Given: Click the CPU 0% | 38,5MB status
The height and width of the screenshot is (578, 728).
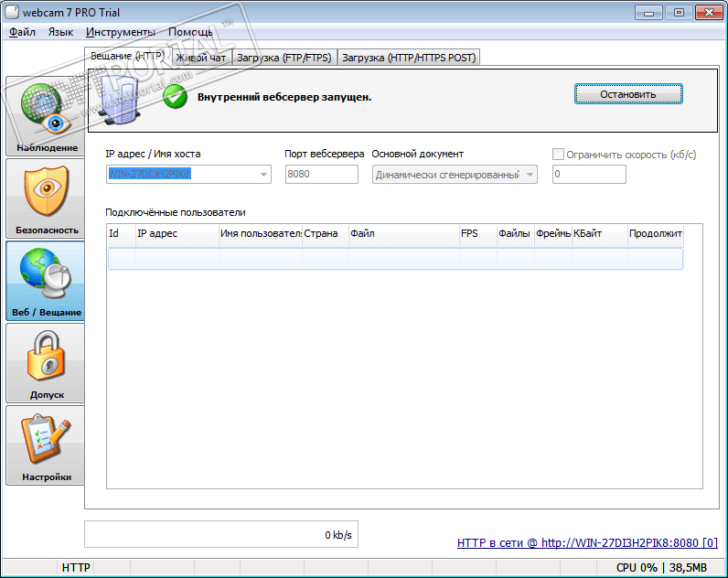Looking at the screenshot, I should pos(661,567).
